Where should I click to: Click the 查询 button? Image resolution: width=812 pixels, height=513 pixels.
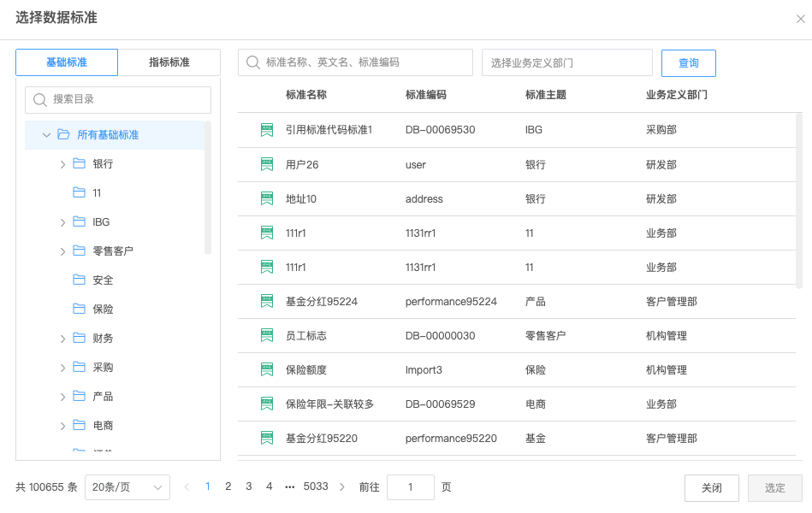[689, 63]
